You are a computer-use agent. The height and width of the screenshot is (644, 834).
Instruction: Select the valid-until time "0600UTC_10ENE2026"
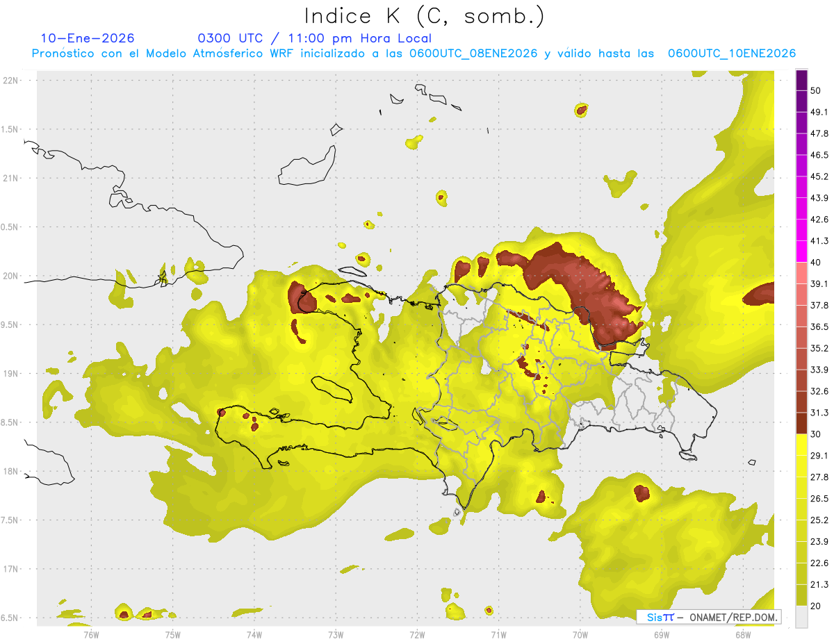(x=731, y=53)
